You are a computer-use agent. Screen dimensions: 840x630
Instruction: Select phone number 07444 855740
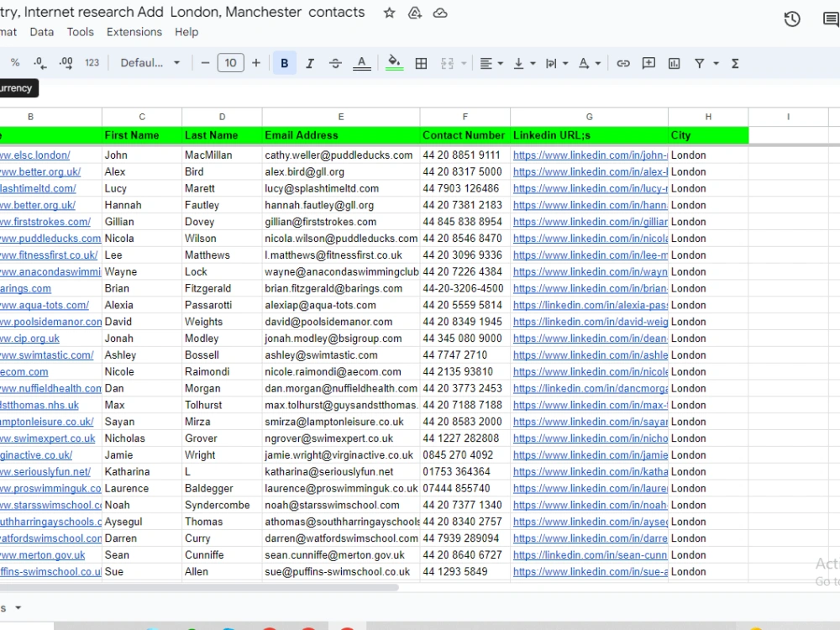(465, 488)
